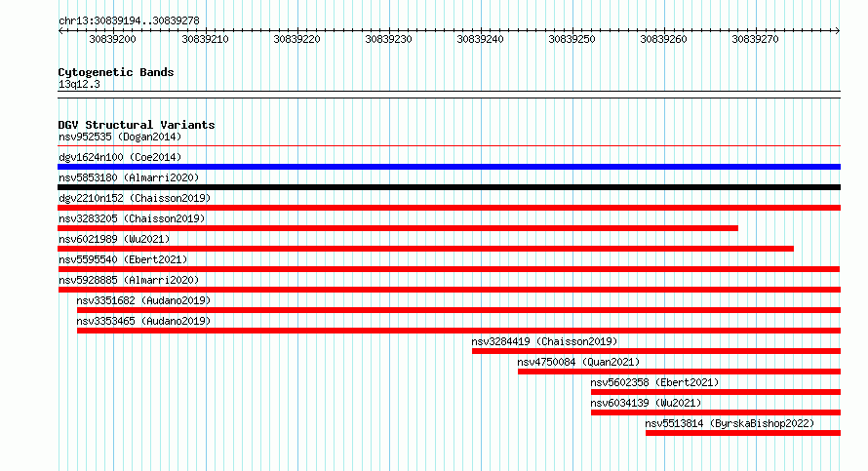This screenshot has width=868, height=471.
Task: Open the dgv1624n100 (Coe2014) label
Action: (x=120, y=157)
